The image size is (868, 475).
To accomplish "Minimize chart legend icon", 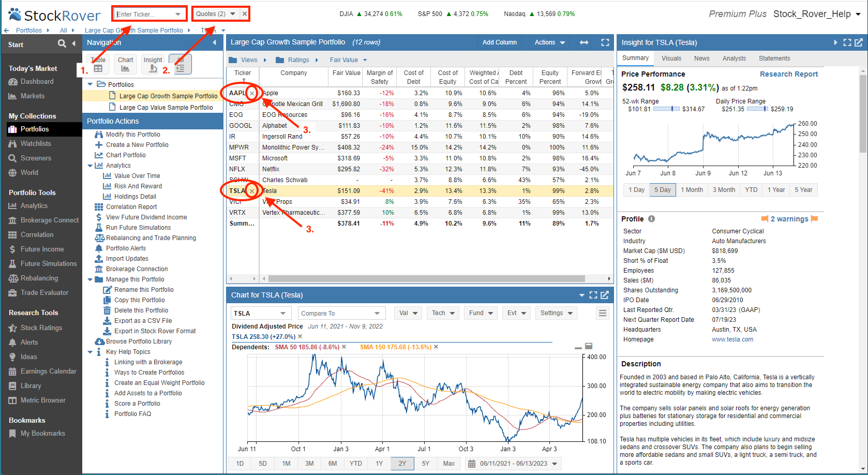I will (x=578, y=347).
